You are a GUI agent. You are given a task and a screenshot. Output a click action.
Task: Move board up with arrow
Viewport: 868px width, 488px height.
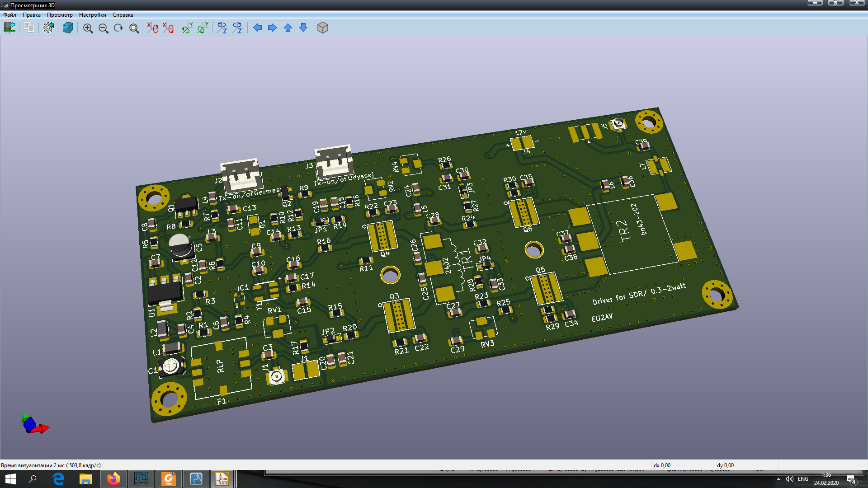click(288, 28)
